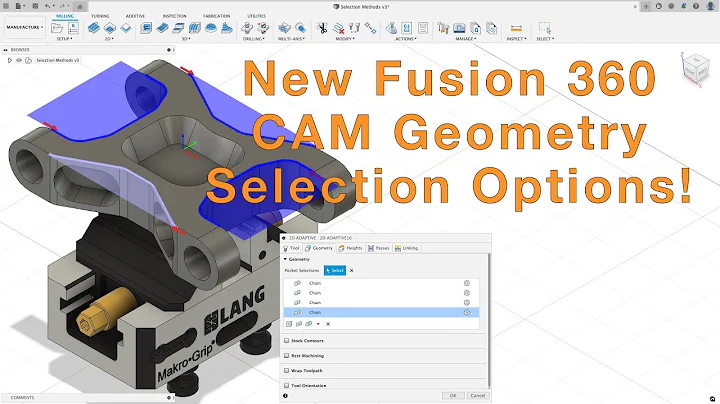Screen dimensions: 720x404
Task: Click the first 3D toolpath icon
Action: coord(146,28)
